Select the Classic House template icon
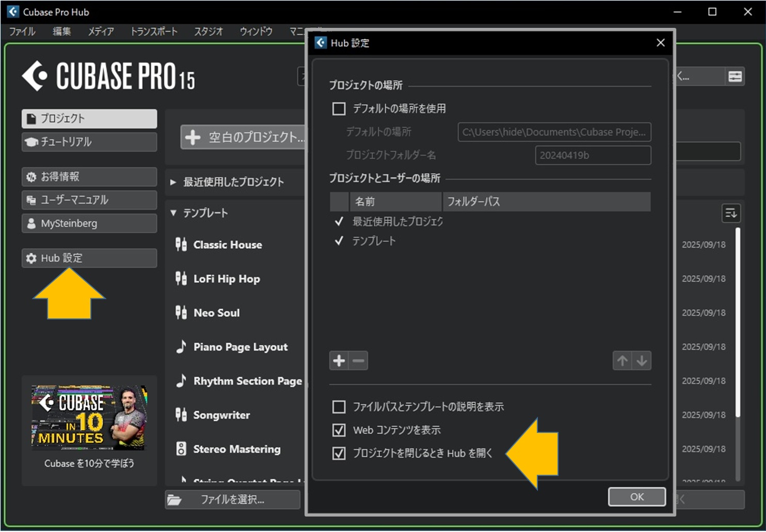This screenshot has height=532, width=766. 181,244
